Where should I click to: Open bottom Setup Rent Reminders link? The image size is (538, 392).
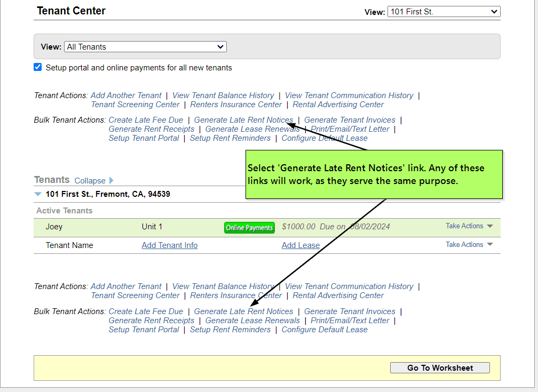tap(230, 330)
